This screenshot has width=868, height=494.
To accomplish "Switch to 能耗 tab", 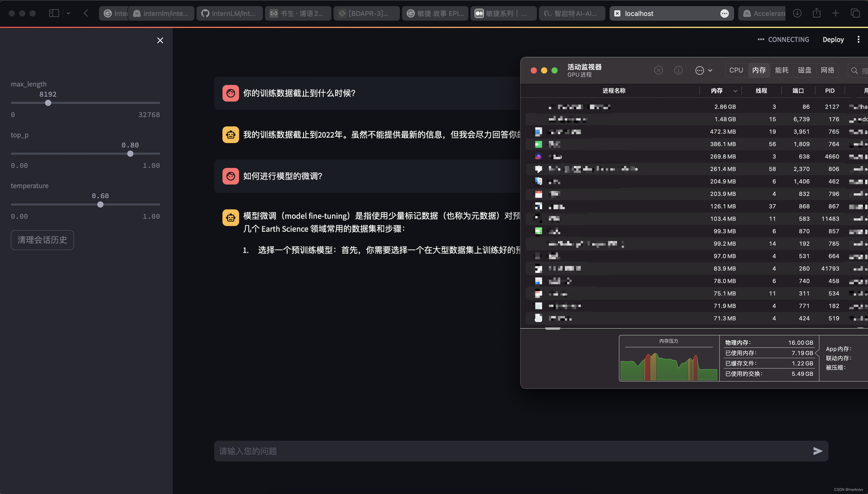I will [x=782, y=70].
